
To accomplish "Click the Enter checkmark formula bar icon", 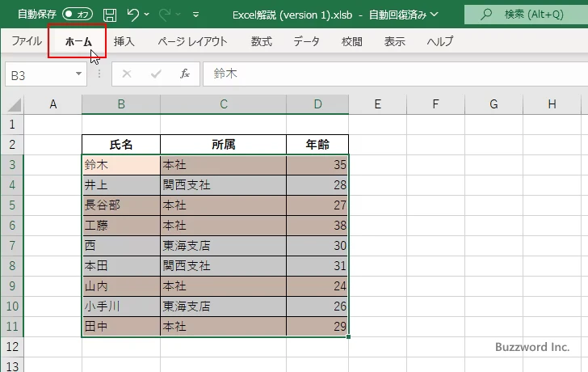I will (x=156, y=74).
